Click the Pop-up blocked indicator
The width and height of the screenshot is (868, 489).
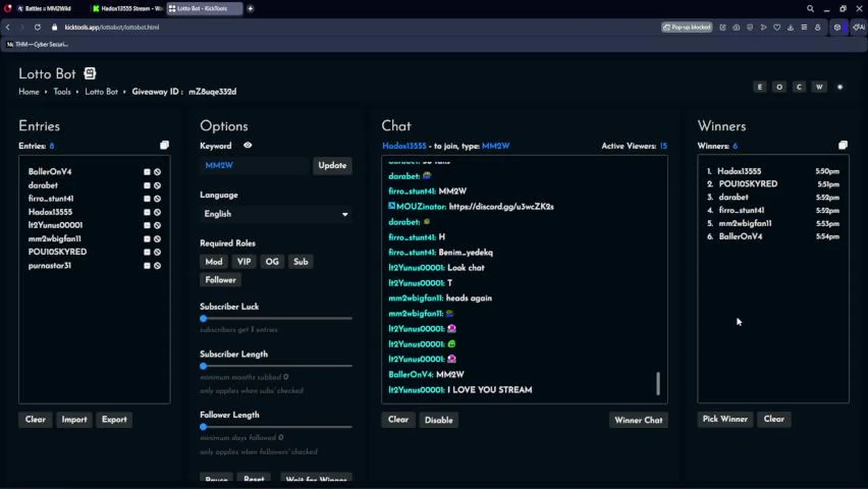(x=687, y=27)
